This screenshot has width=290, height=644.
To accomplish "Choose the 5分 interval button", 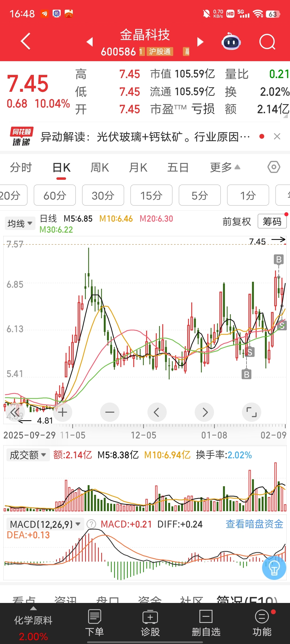I will coord(200,195).
